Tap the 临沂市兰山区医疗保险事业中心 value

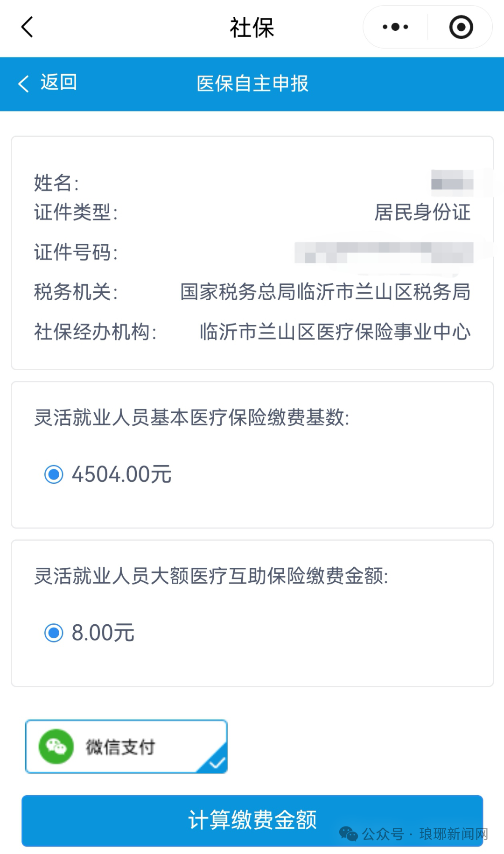pyautogui.click(x=335, y=332)
